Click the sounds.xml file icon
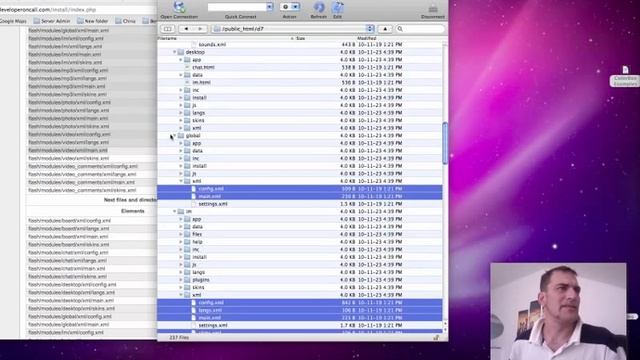 pos(194,44)
